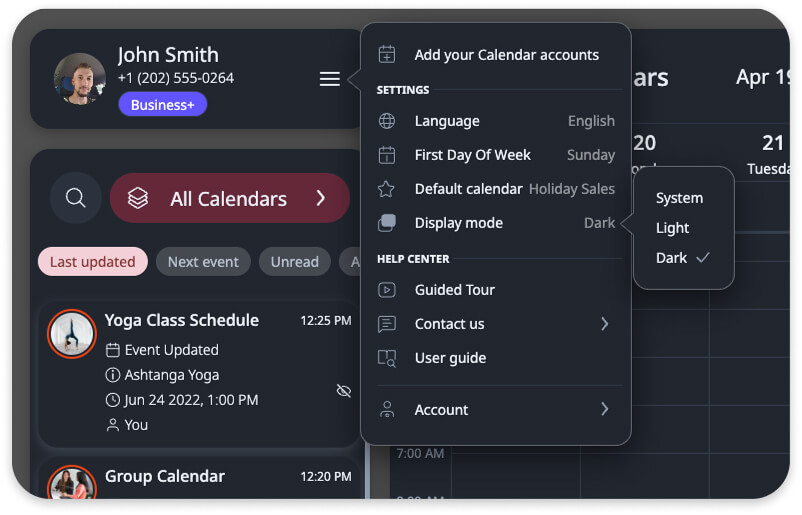Click the Event Updated text
The width and height of the screenshot is (802, 515).
coord(171,350)
